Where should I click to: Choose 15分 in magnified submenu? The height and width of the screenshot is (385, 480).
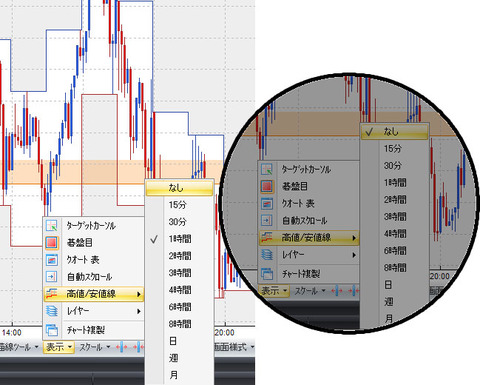pyautogui.click(x=394, y=148)
